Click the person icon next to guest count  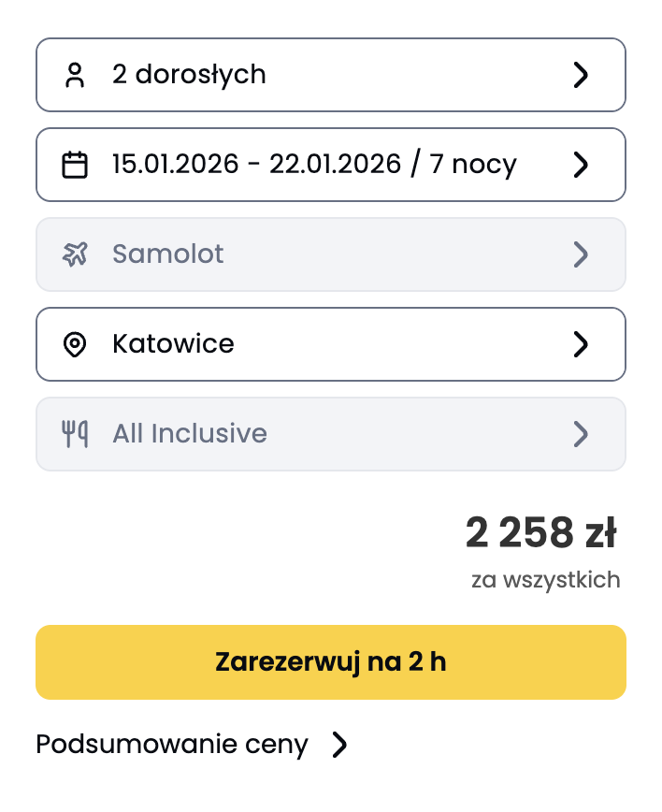(77, 74)
